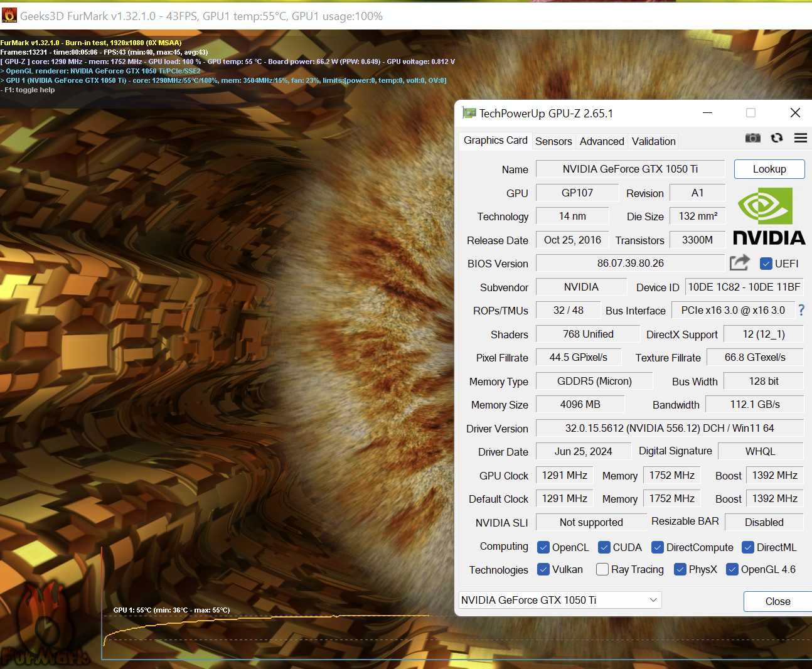Screen dimensions: 812x669
Task: Click the DirectX Support value 12 (12_1)
Action: (x=764, y=334)
